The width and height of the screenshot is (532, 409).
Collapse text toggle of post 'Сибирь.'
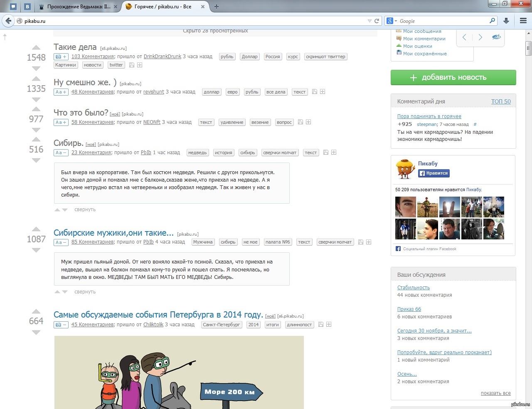click(x=61, y=153)
